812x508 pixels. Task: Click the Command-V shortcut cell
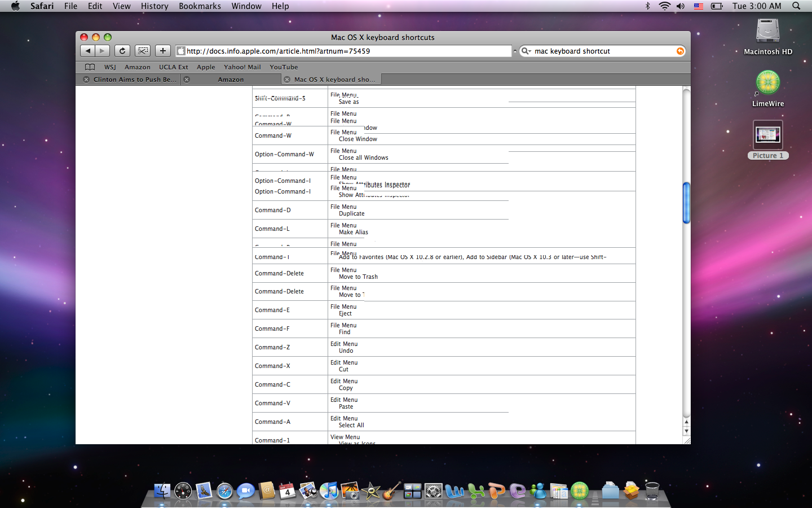[290, 403]
